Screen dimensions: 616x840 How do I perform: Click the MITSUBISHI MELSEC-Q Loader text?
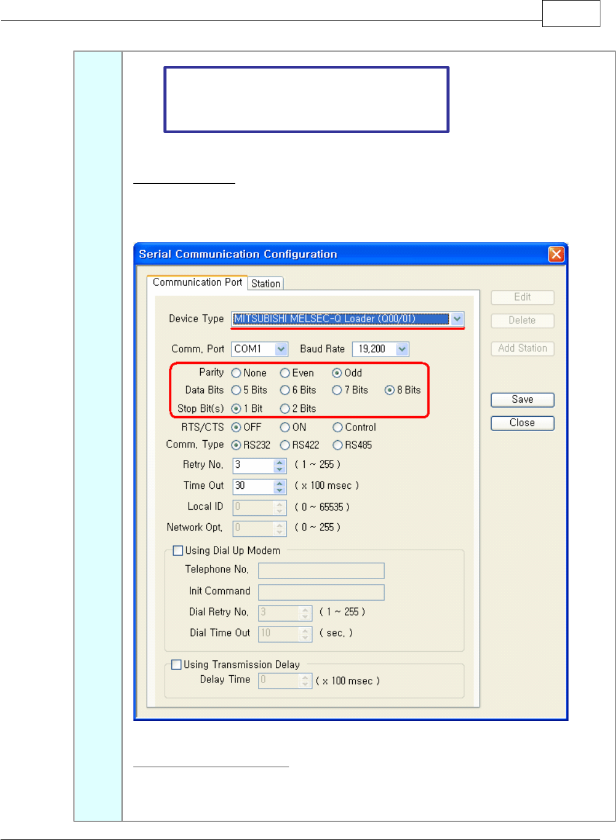pyautogui.click(x=325, y=319)
